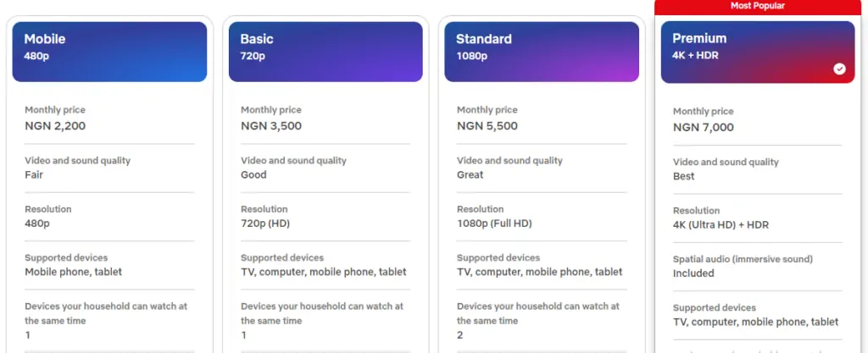Click the 4K (Ultra HD) + HDR resolution
The image size is (868, 353).
pos(721,225)
